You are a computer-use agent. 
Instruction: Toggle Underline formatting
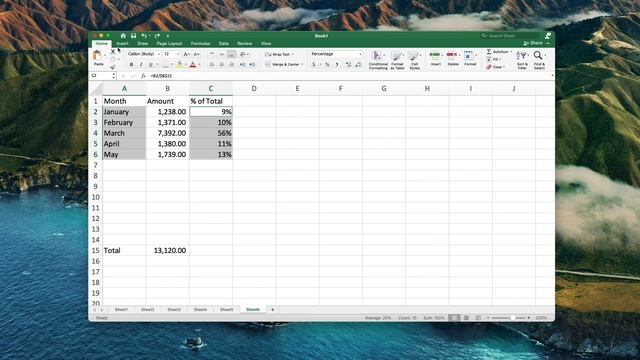151,64
